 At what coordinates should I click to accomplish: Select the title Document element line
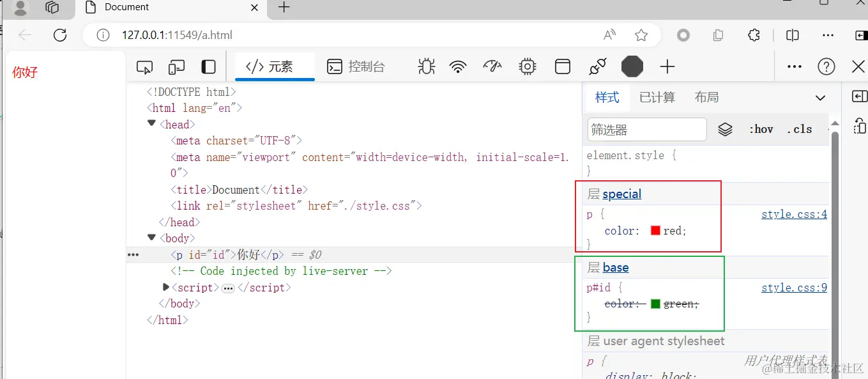point(239,190)
